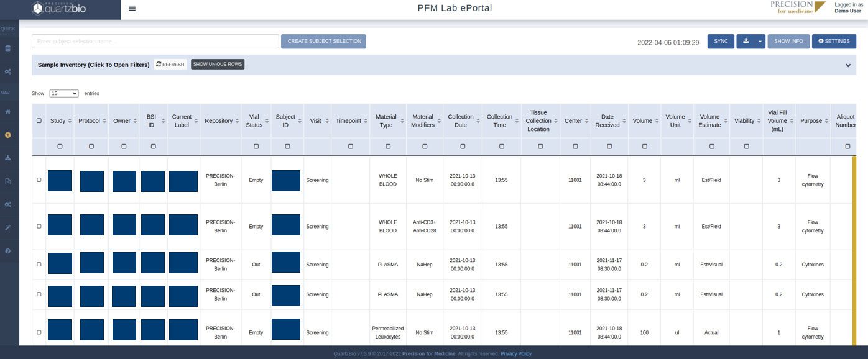Select the wrench icon near sidebar bottom
This screenshot has height=359, width=868.
(7, 227)
